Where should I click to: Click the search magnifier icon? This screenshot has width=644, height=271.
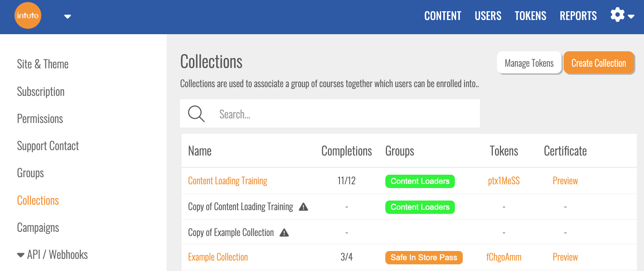pyautogui.click(x=196, y=113)
